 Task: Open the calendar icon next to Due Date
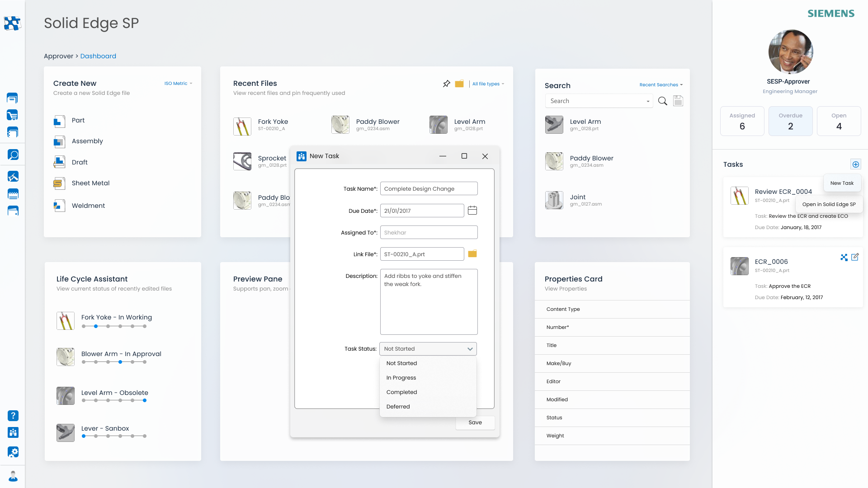pyautogui.click(x=472, y=210)
